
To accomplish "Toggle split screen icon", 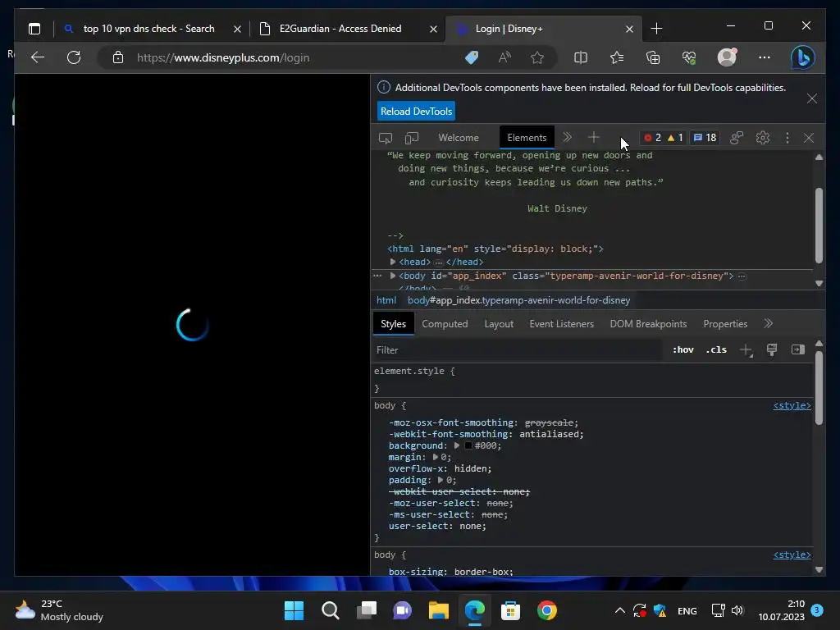I will tap(580, 57).
